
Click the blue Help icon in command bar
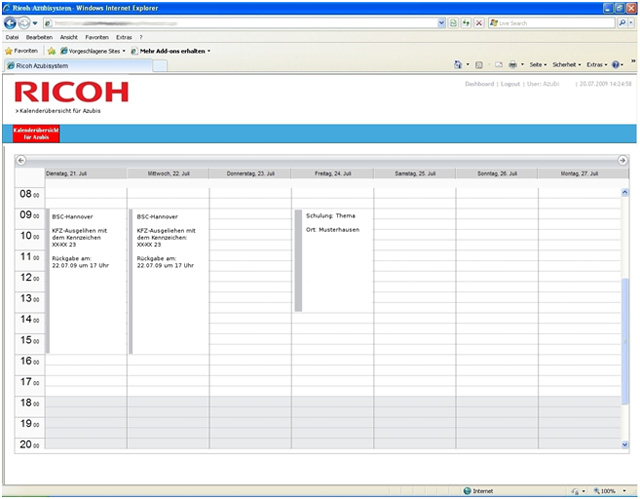(x=616, y=64)
